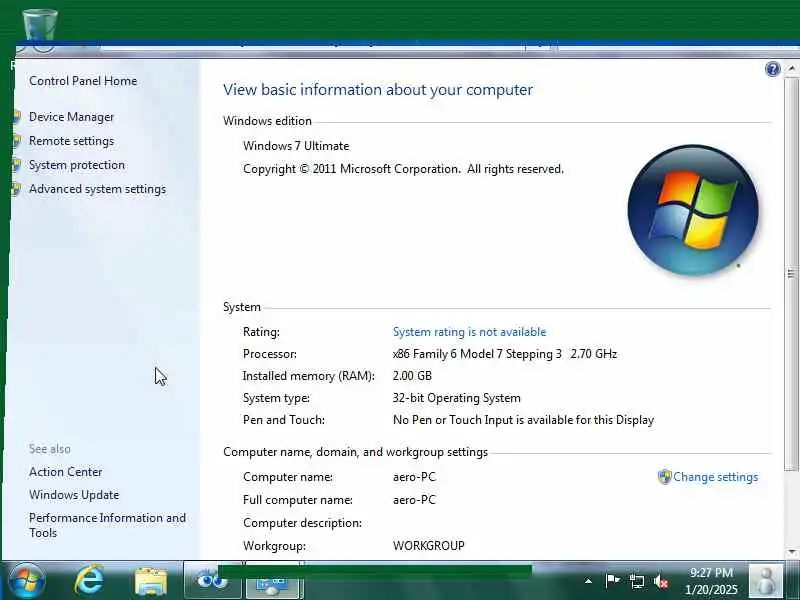This screenshot has width=800, height=600.
Task: Click the scrollbar down arrow
Action: 791,551
